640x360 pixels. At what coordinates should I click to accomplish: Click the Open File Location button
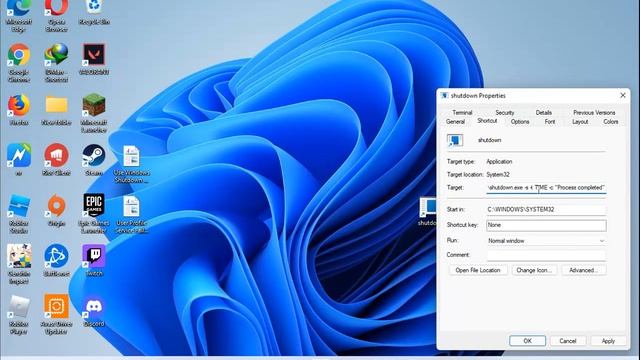coord(478,270)
